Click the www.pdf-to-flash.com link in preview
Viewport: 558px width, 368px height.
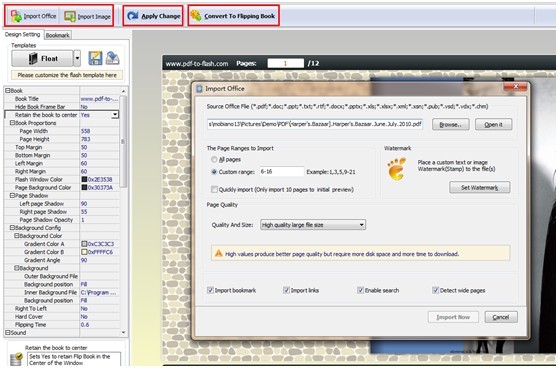click(197, 64)
